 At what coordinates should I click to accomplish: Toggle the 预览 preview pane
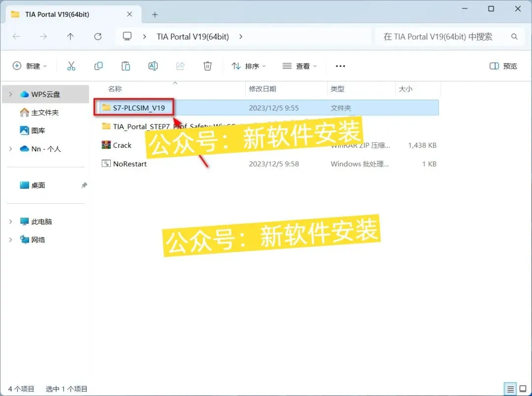tap(503, 66)
